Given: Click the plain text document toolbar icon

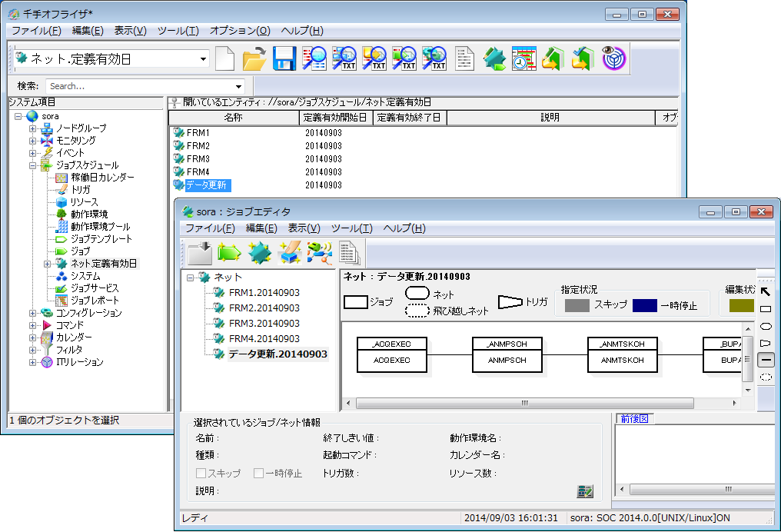Looking at the screenshot, I should [464, 58].
